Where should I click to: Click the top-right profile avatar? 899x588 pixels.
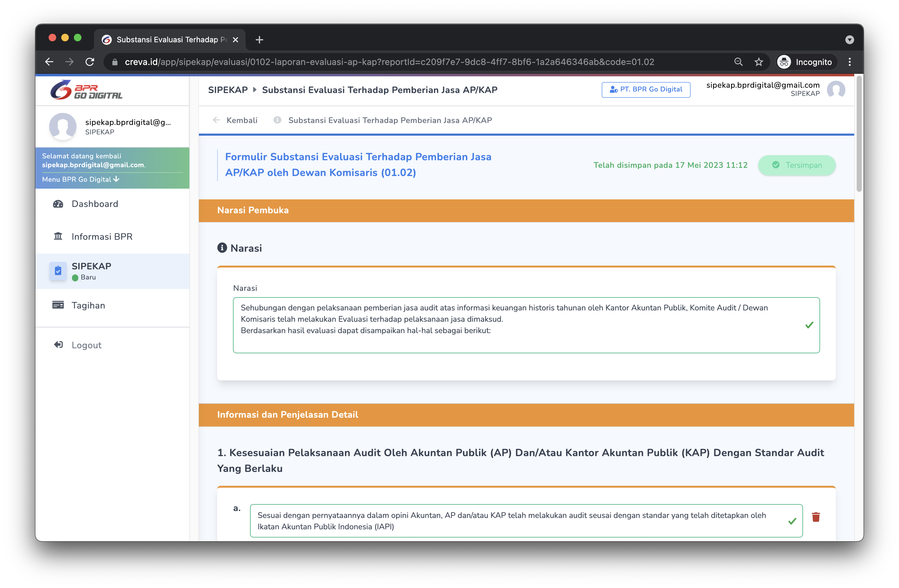coord(836,90)
